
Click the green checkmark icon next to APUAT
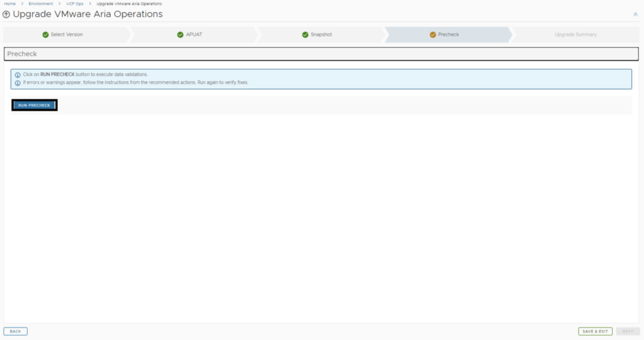(x=180, y=35)
